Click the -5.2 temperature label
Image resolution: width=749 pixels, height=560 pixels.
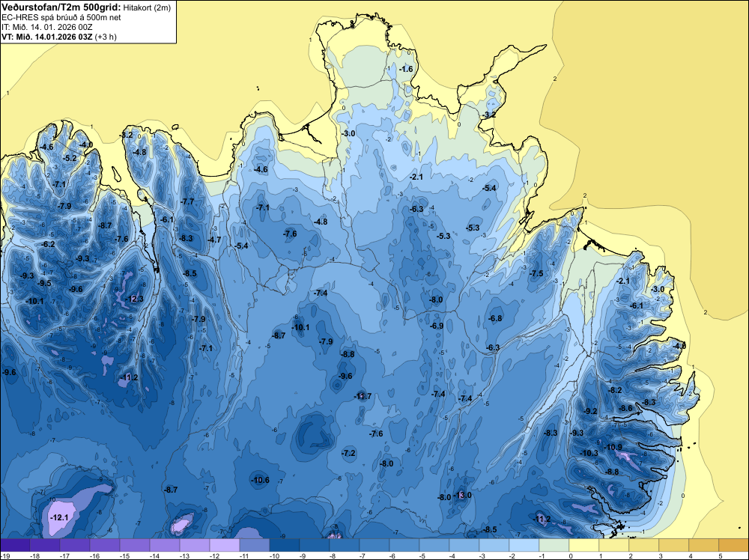[x=70, y=158]
